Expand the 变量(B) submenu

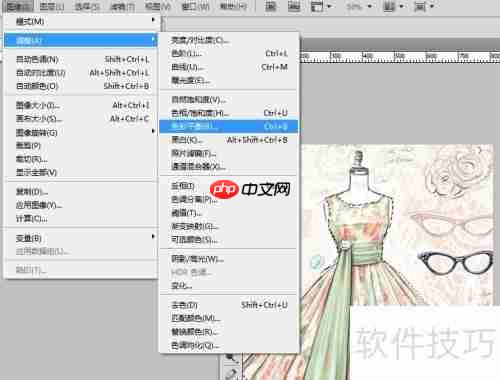tap(80, 238)
